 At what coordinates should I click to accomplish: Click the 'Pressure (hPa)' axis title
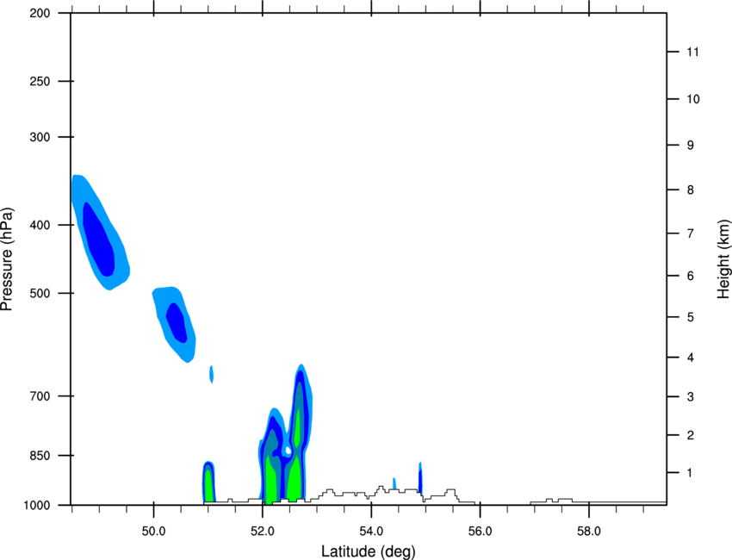point(7,258)
